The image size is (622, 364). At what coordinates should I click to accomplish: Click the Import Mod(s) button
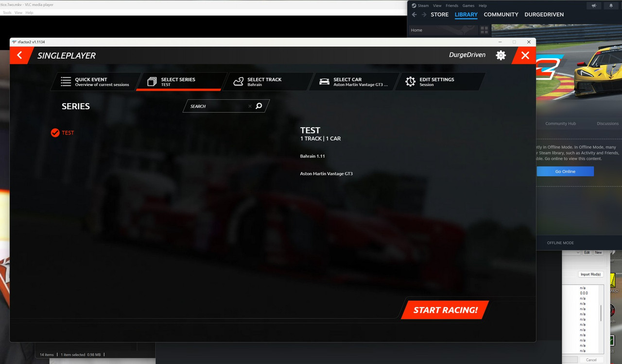pos(590,274)
